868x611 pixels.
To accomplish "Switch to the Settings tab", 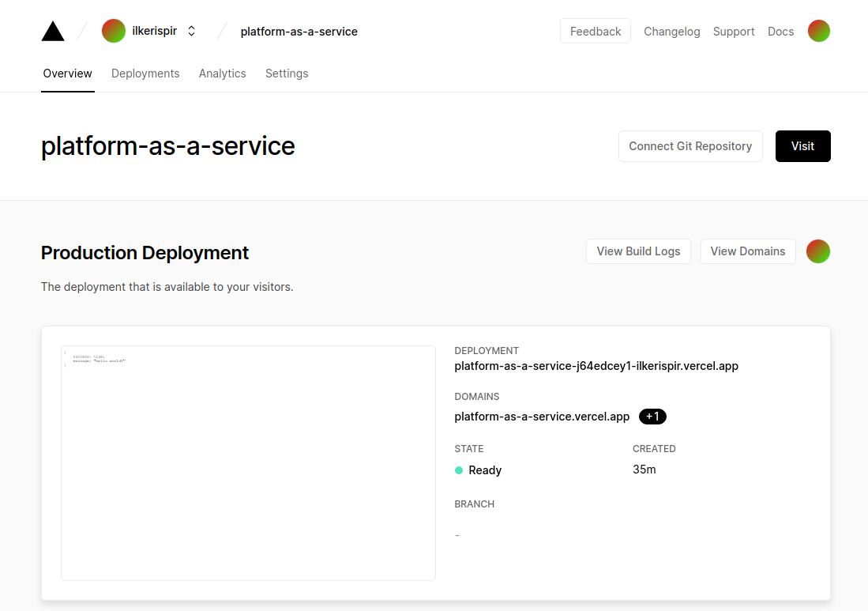I will point(287,74).
